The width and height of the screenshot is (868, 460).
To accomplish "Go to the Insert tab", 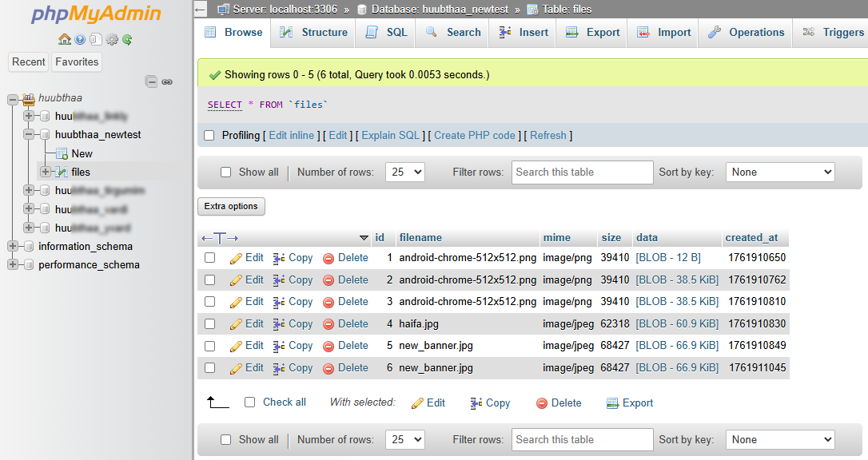I will [524, 33].
